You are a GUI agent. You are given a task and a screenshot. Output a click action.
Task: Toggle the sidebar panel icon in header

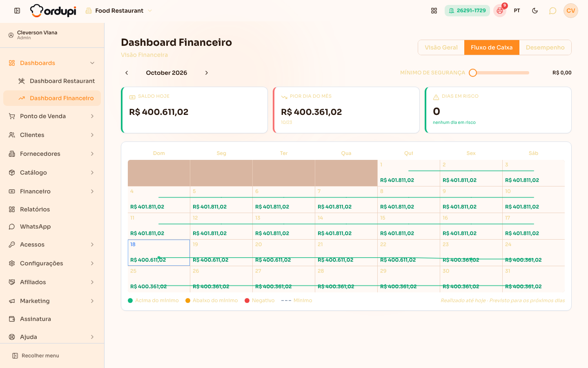click(17, 11)
